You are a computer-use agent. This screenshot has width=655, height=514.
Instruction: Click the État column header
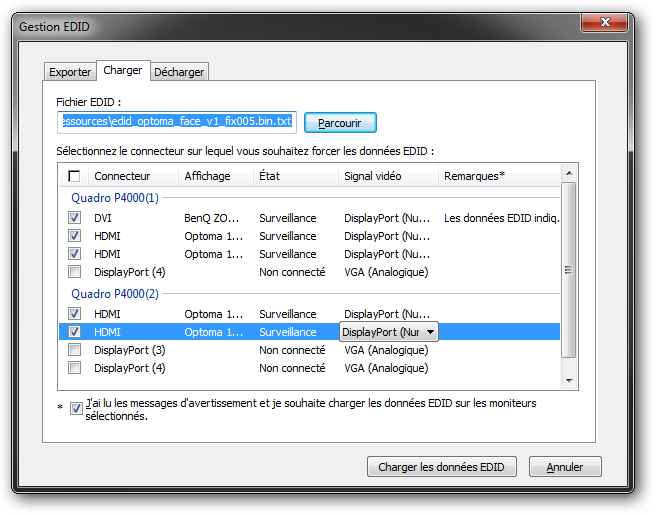[294, 176]
